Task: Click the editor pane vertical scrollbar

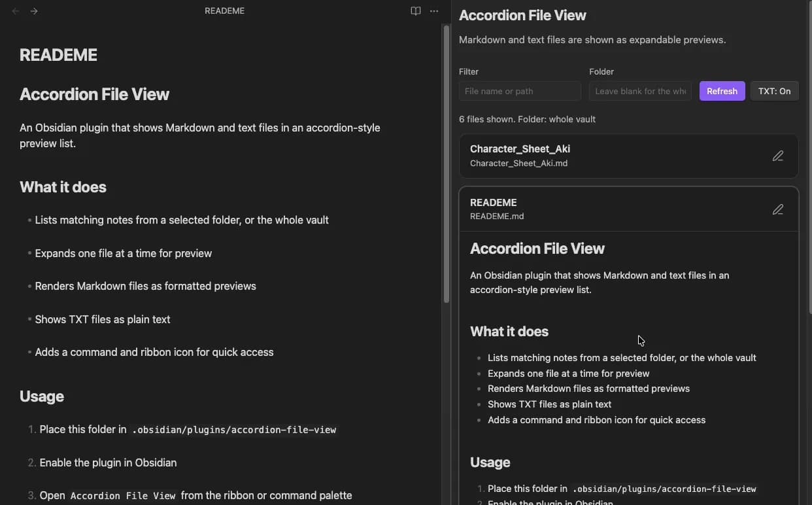Action: pos(447,164)
